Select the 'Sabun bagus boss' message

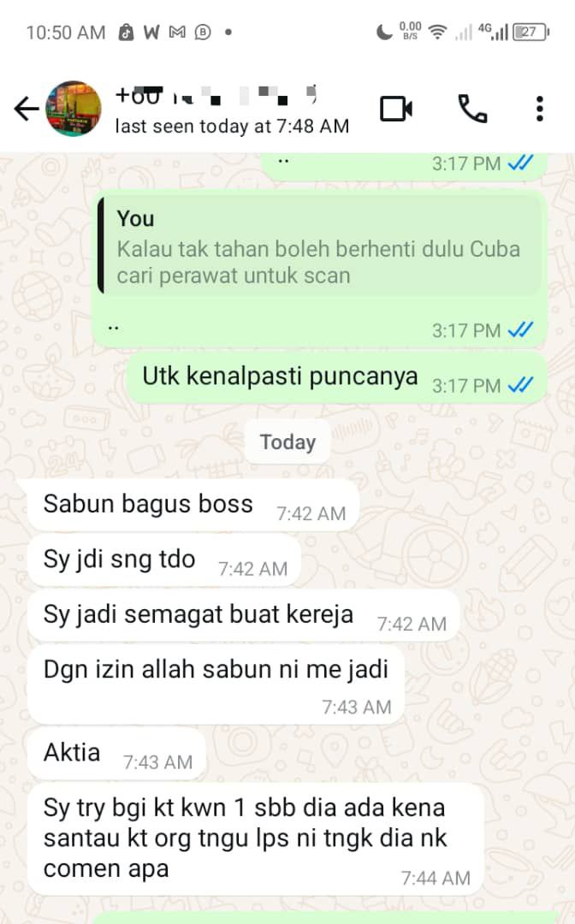click(x=193, y=506)
